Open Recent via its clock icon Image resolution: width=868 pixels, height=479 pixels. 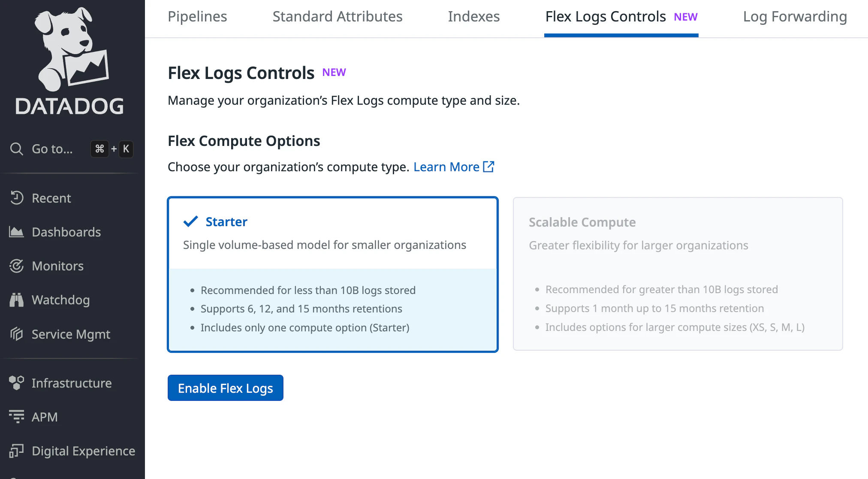tap(17, 198)
